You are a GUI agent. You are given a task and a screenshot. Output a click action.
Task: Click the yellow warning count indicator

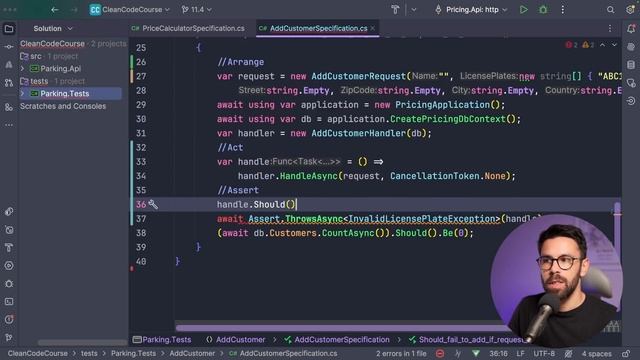[588, 45]
